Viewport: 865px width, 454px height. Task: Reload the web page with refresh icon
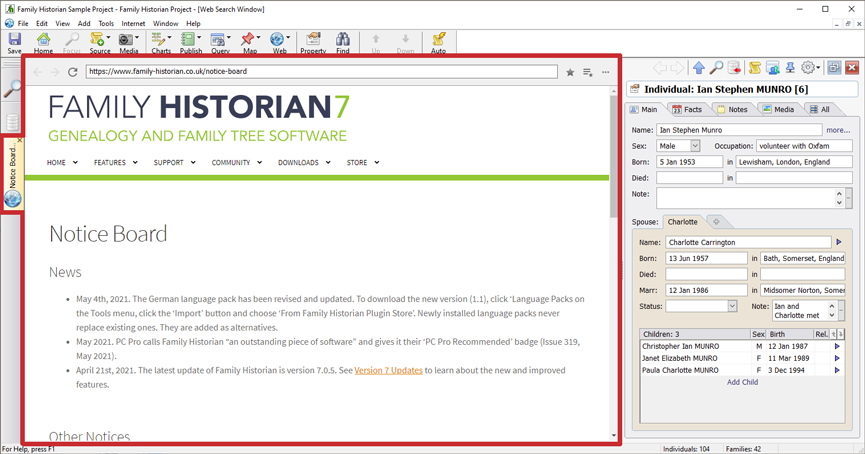click(72, 72)
